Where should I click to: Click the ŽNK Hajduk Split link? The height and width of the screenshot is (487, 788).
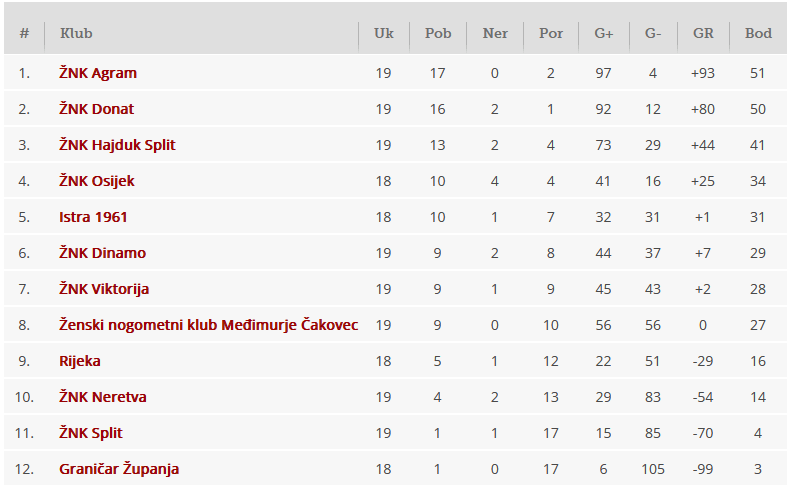click(x=117, y=145)
